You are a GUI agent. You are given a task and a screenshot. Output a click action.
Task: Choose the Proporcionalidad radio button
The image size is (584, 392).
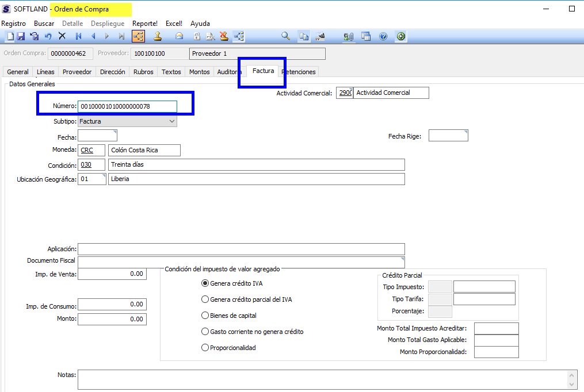[205, 348]
